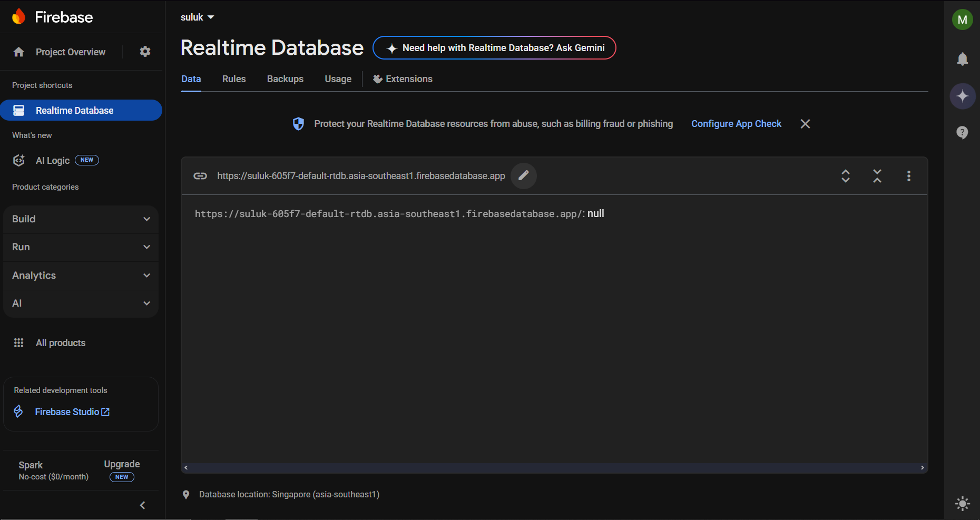Click Configure App Check link
Screen dimensions: 980x520
coord(736,124)
